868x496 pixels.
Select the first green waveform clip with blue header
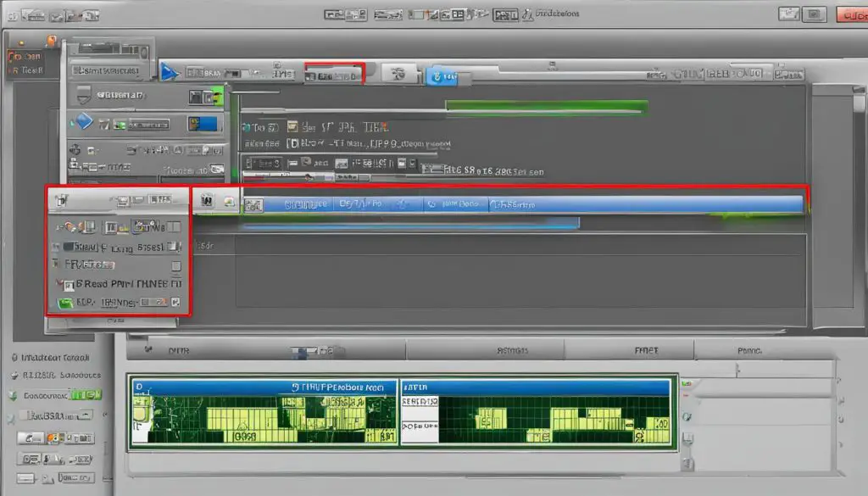[x=264, y=412]
